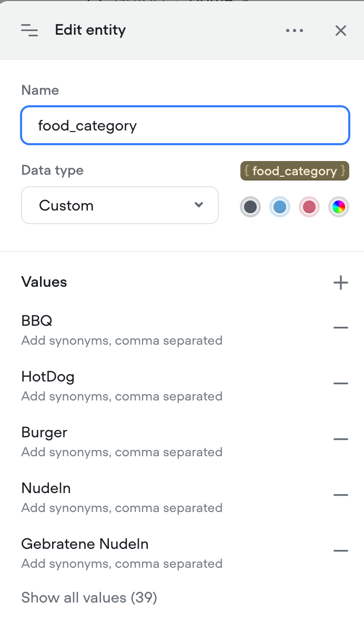The height and width of the screenshot is (622, 364).
Task: Open the three-dots more options menu
Action: tap(295, 31)
